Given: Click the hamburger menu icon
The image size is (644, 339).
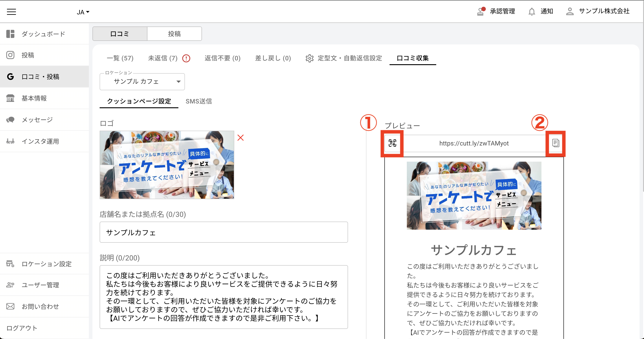Looking at the screenshot, I should [11, 11].
